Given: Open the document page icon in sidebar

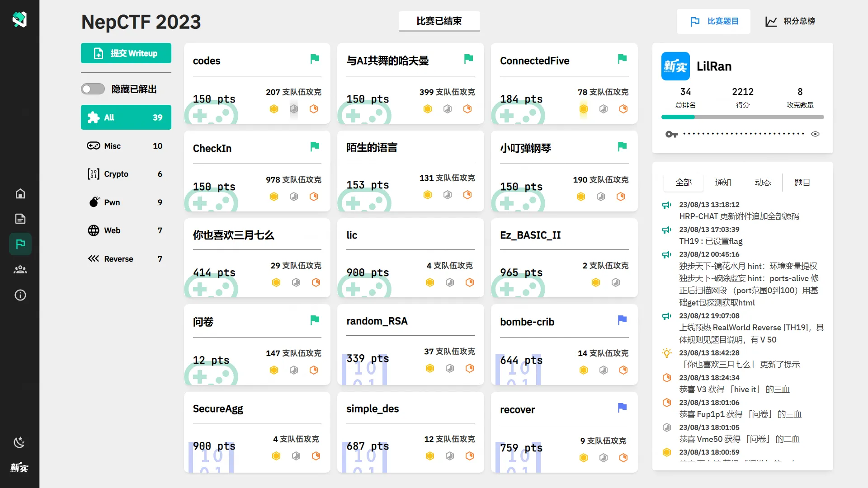Looking at the screenshot, I should click(20, 219).
